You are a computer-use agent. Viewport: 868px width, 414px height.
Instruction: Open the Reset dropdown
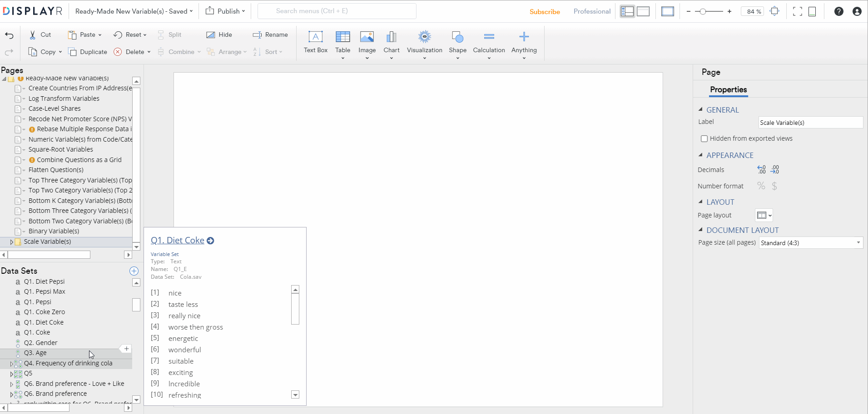pos(145,35)
